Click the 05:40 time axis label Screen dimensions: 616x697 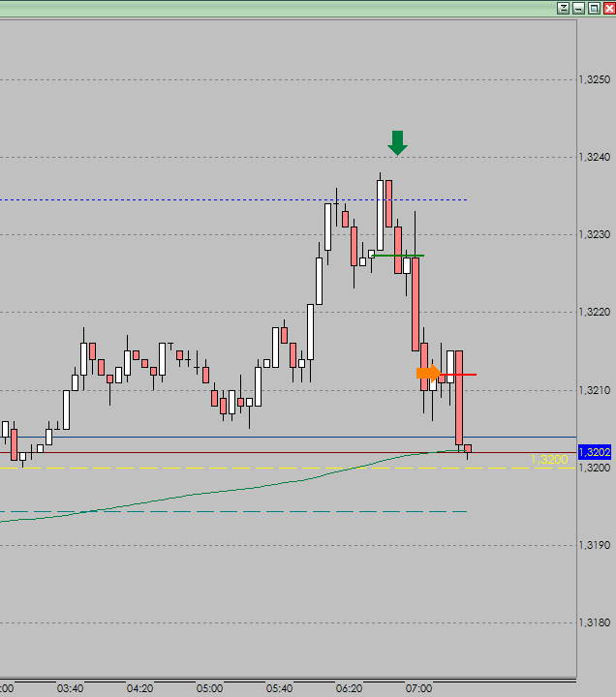pos(279,688)
